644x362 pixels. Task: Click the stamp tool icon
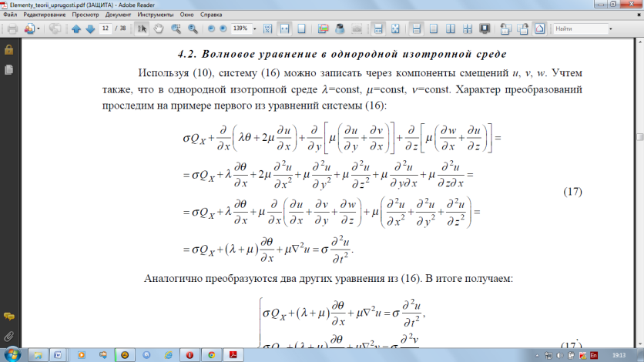340,28
